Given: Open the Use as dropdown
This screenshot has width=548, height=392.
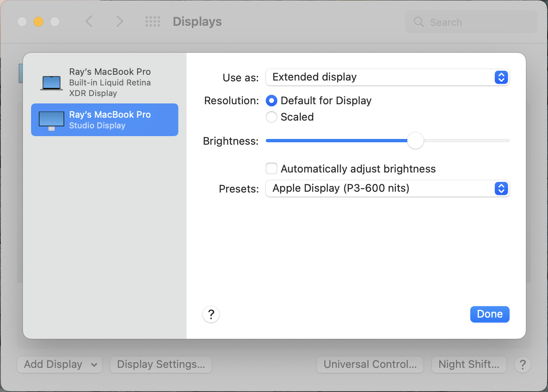Looking at the screenshot, I should point(387,77).
